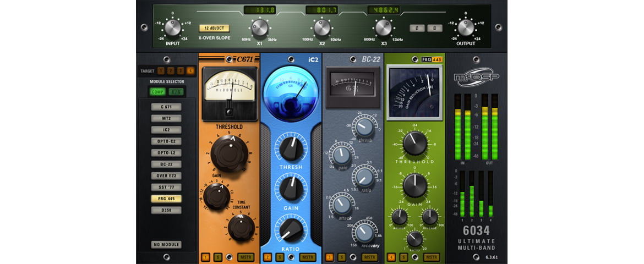Toggle the right phase invert Ø button

(x=435, y=29)
